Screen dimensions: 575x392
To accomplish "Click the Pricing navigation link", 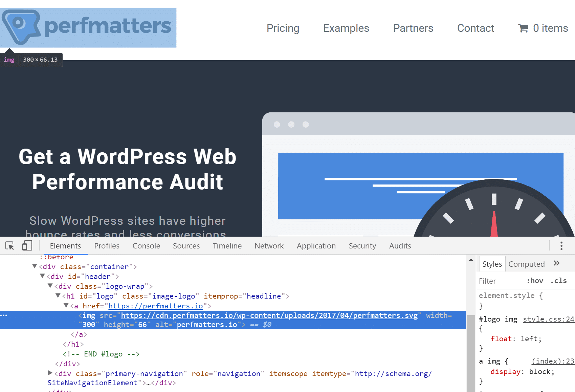I will [283, 28].
